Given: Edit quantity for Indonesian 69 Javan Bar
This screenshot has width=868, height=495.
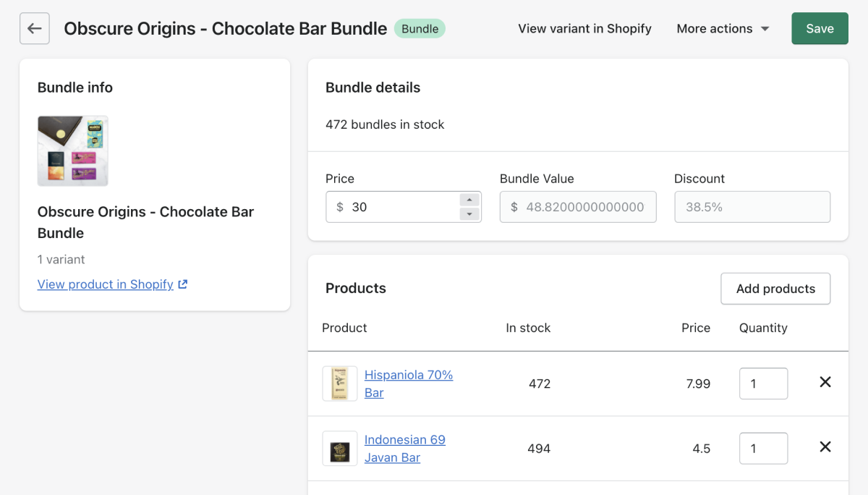Looking at the screenshot, I should (763, 449).
